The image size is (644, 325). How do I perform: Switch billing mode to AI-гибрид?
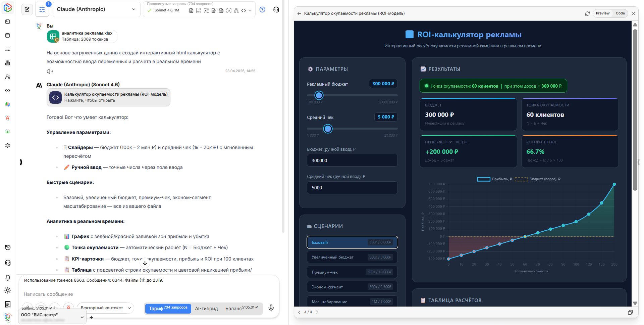point(206,309)
